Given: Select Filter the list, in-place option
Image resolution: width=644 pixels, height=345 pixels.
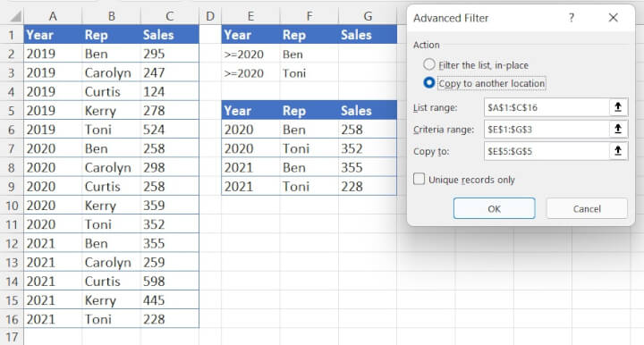Looking at the screenshot, I should coord(428,64).
